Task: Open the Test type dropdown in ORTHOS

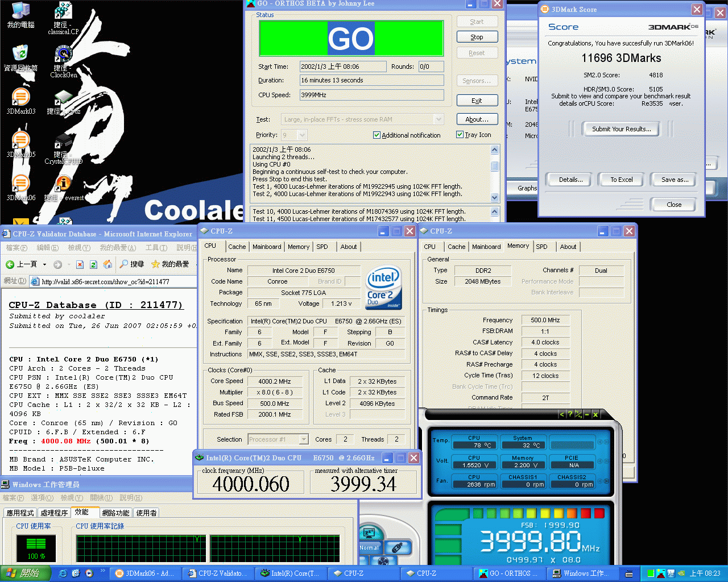Action: pyautogui.click(x=439, y=119)
